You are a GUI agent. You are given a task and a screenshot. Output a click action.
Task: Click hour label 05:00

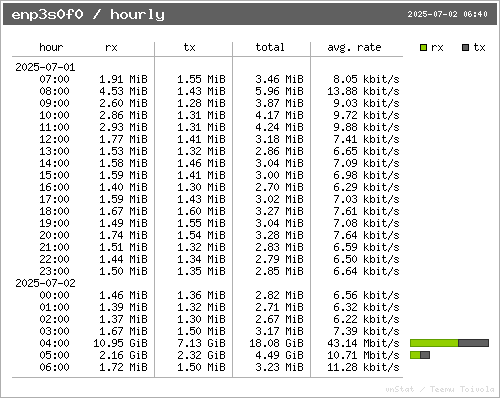pyautogui.click(x=54, y=355)
